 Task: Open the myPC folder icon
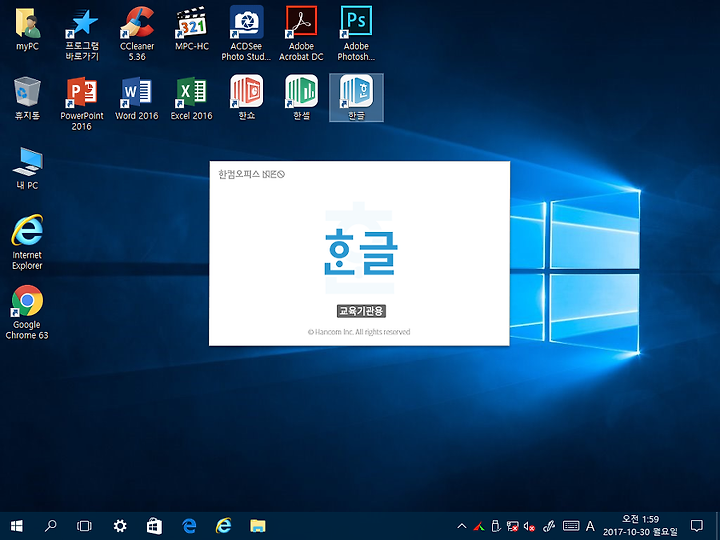pos(28,29)
